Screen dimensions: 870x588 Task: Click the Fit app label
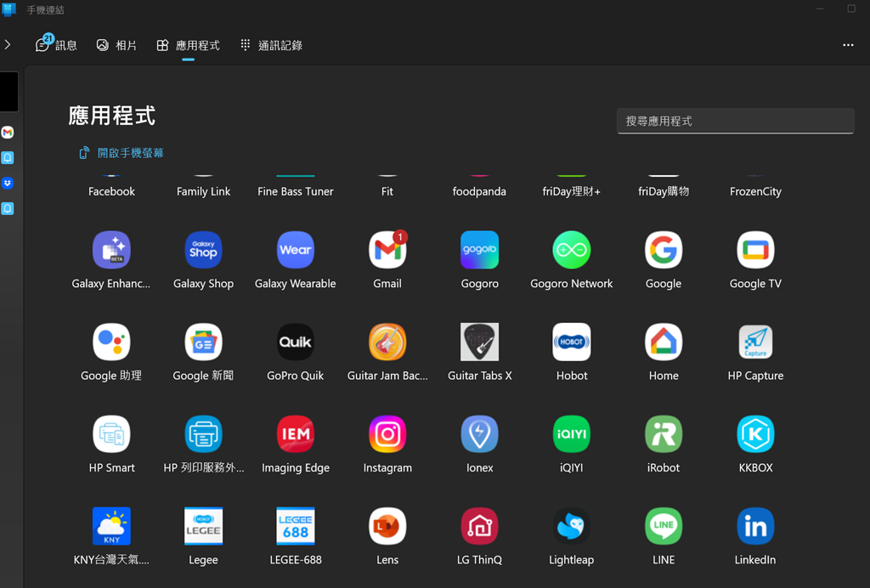click(387, 191)
